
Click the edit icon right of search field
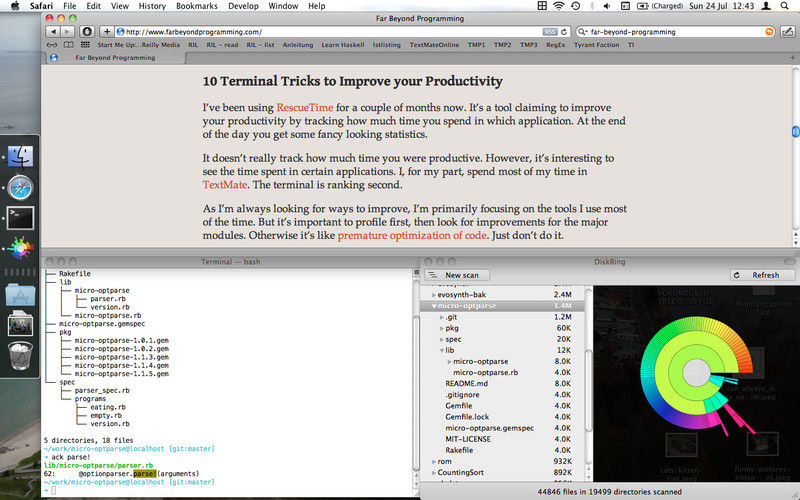[x=787, y=32]
